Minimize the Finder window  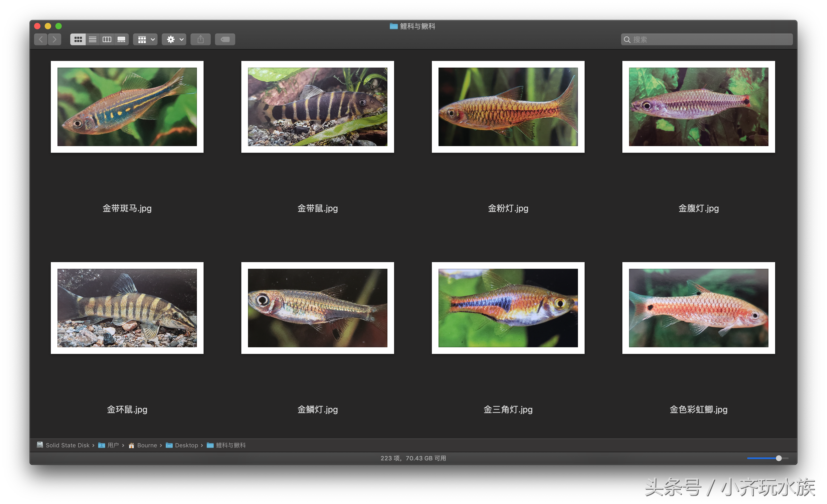48,26
